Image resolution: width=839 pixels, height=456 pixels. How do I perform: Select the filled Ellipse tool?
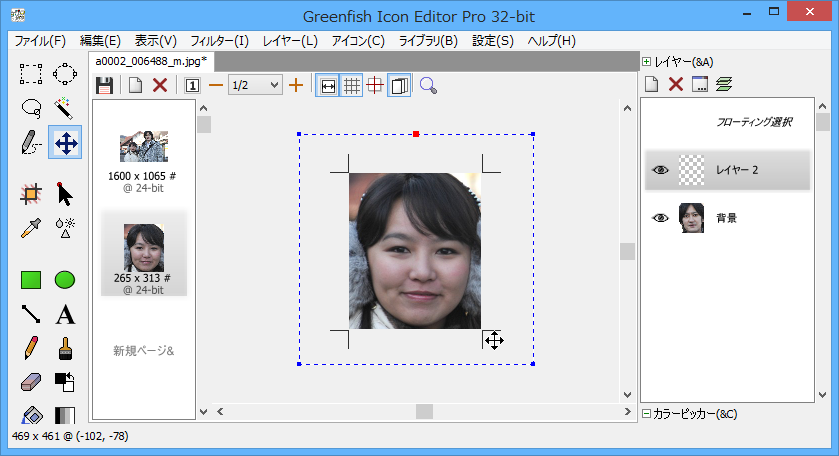point(65,280)
